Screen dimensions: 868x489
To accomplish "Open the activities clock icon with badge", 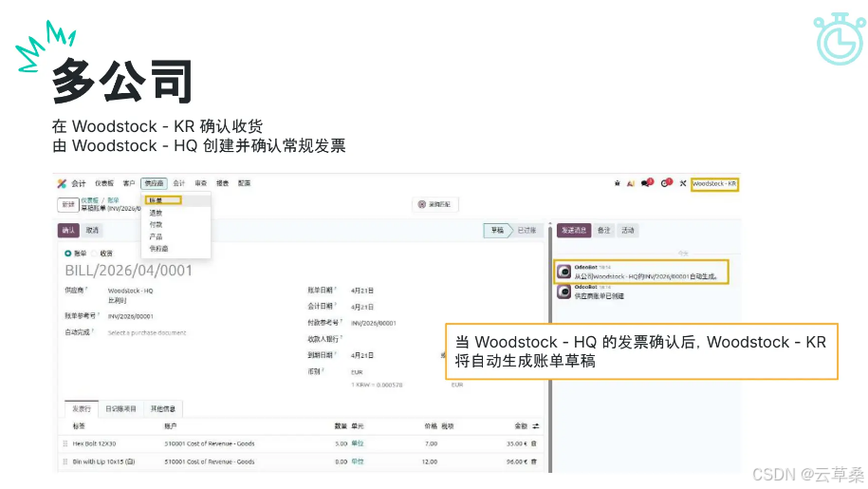I will point(666,182).
